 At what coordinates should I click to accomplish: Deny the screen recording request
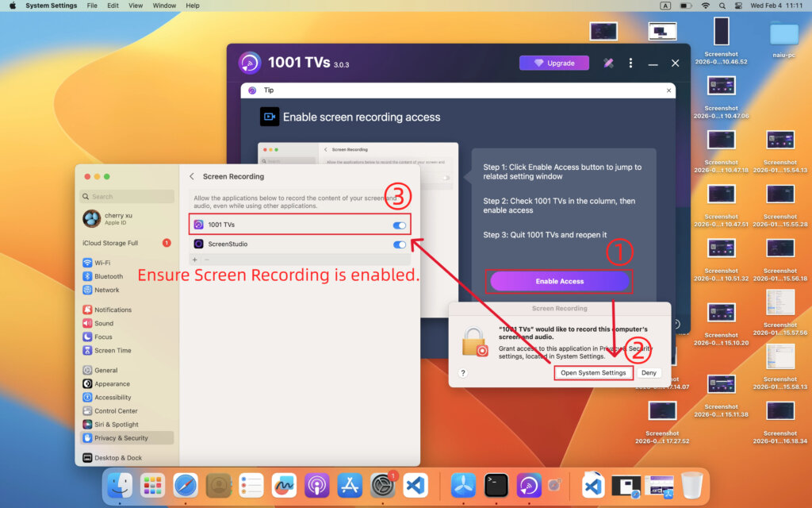(649, 373)
